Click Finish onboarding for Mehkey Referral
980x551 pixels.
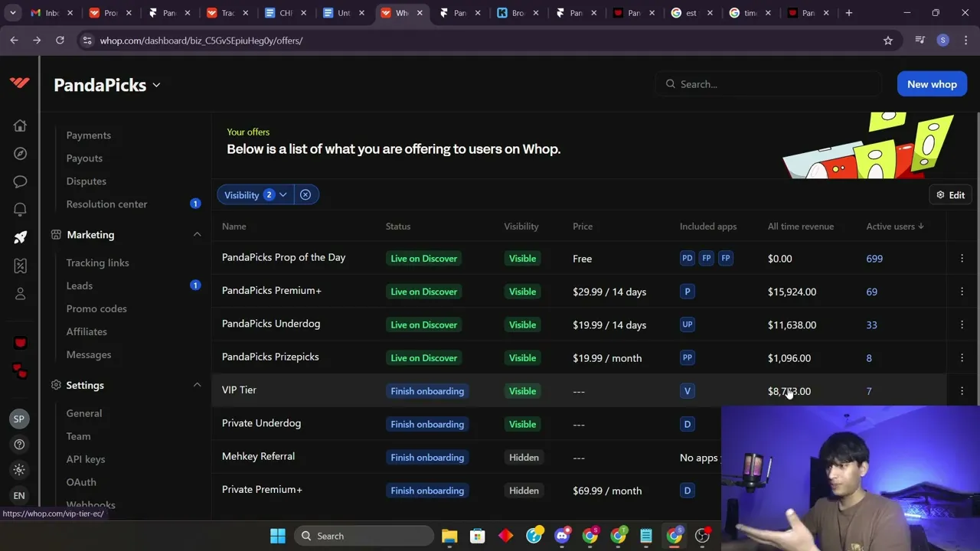(427, 458)
